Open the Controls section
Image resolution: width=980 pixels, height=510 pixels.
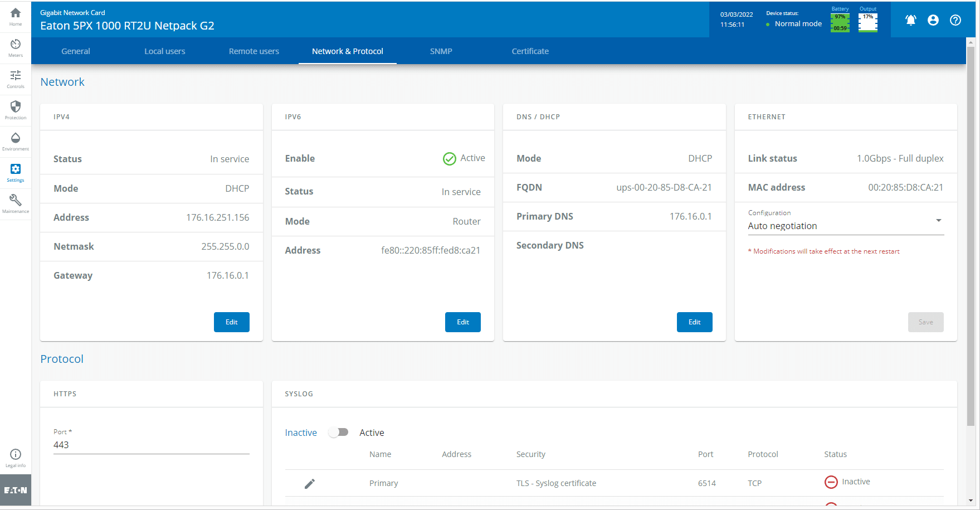point(16,79)
